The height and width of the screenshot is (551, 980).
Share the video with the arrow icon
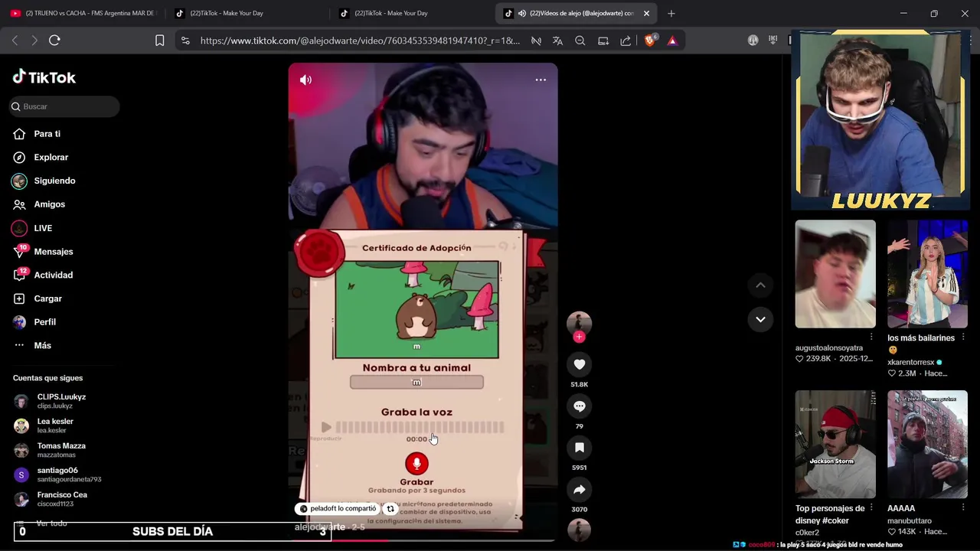[x=580, y=490]
